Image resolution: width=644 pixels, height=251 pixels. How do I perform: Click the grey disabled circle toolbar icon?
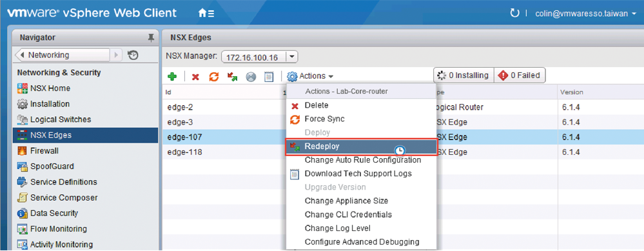pos(251,77)
